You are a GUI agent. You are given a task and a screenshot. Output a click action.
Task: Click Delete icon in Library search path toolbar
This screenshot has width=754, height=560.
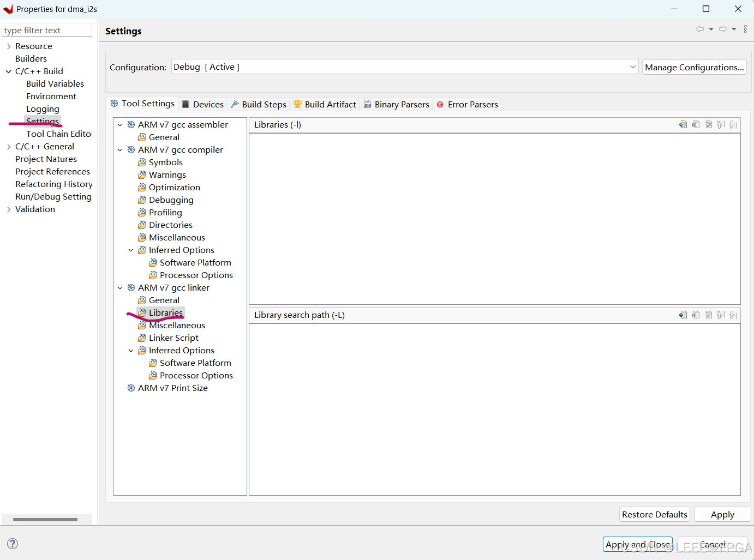[696, 315]
